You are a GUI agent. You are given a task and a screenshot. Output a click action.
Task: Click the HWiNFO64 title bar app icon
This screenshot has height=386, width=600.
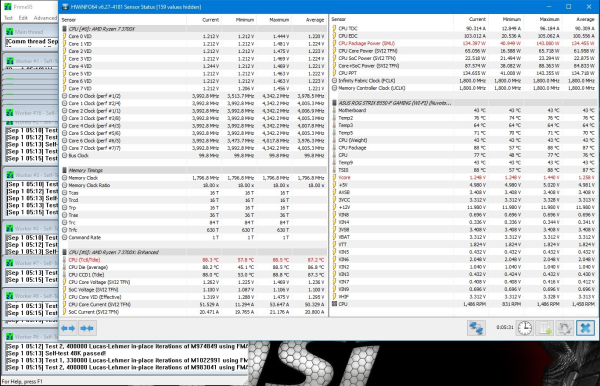[x=65, y=7]
